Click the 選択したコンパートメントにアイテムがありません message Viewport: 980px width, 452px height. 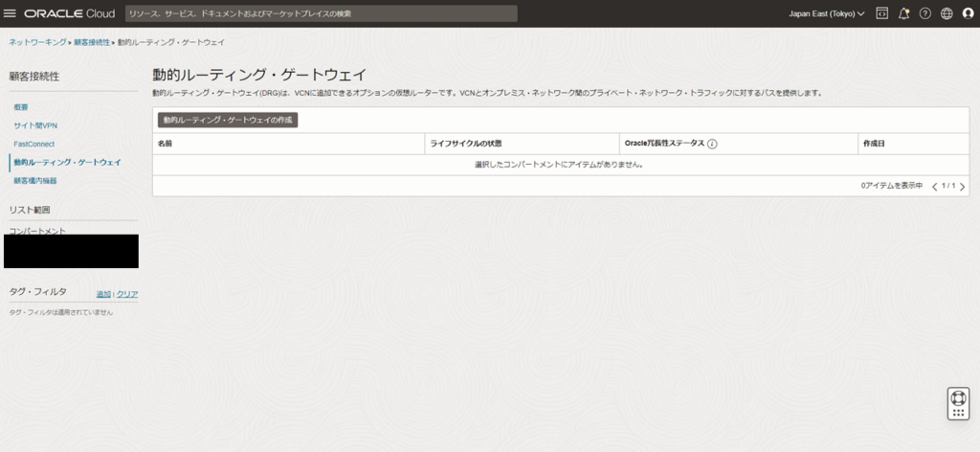pyautogui.click(x=559, y=165)
